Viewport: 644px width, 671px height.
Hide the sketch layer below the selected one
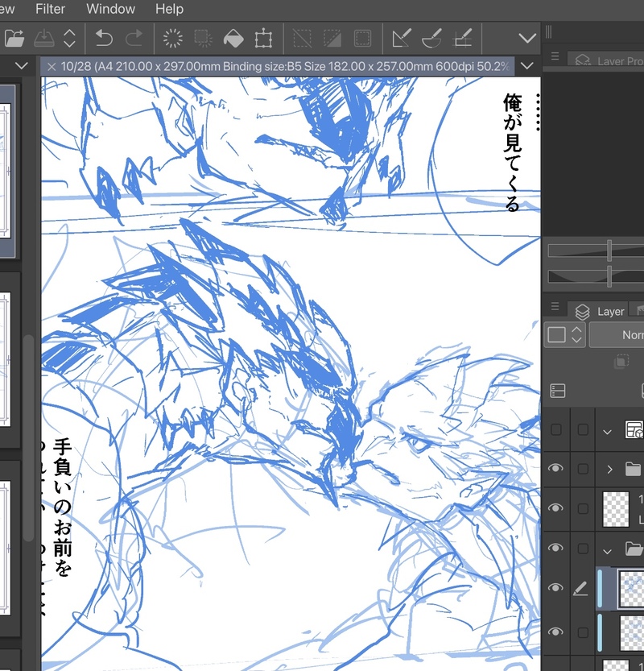[555, 632]
